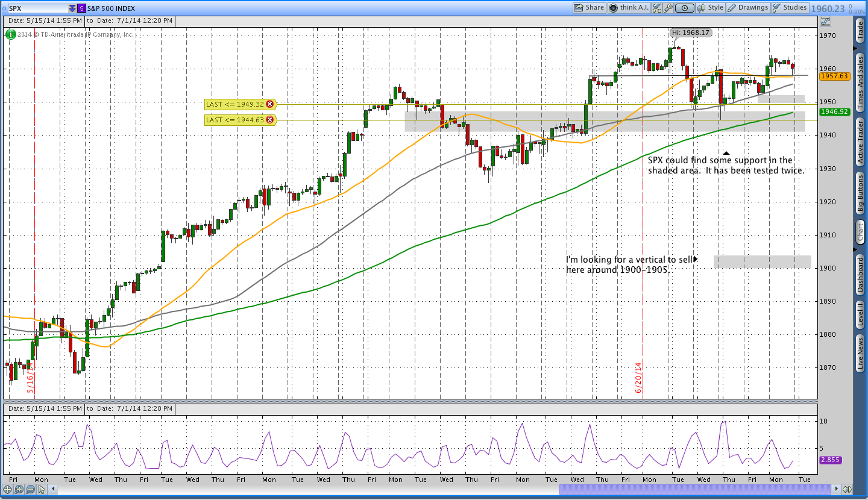Image resolution: width=868 pixels, height=500 pixels.
Task: Open the Big Buttons side tab
Action: pos(860,194)
